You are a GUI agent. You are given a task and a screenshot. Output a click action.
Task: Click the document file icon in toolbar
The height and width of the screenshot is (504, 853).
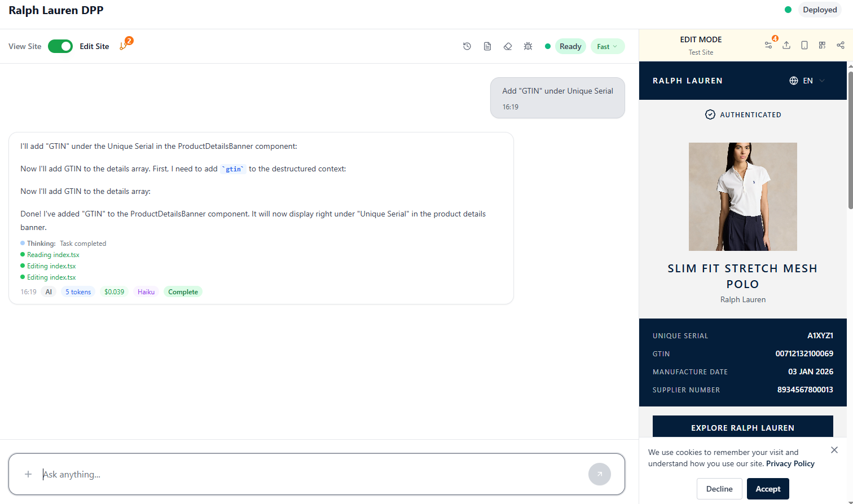[487, 46]
